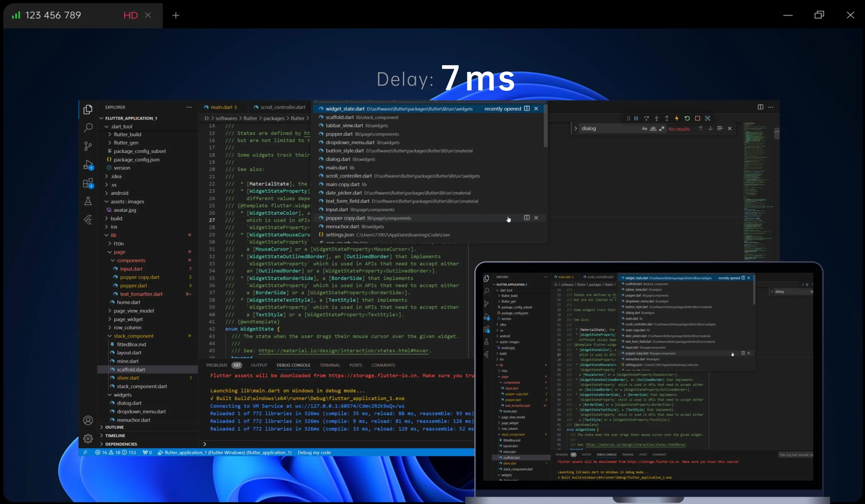
Task: Expand replace row chevron in large find widget
Action: click(576, 129)
